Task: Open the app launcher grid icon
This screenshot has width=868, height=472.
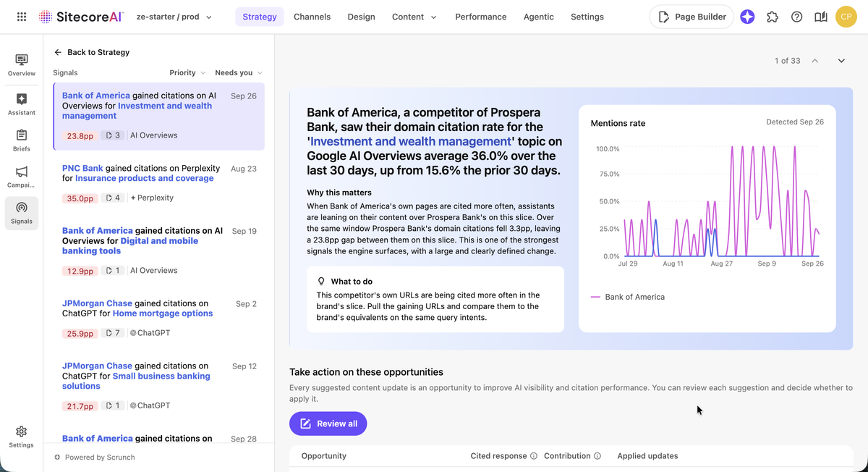Action: pyautogui.click(x=22, y=17)
